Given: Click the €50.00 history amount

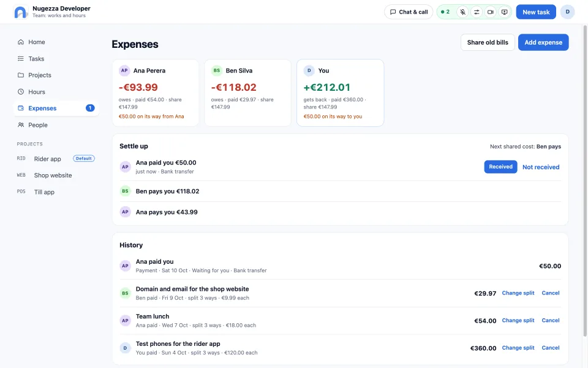Looking at the screenshot, I should pyautogui.click(x=550, y=266).
